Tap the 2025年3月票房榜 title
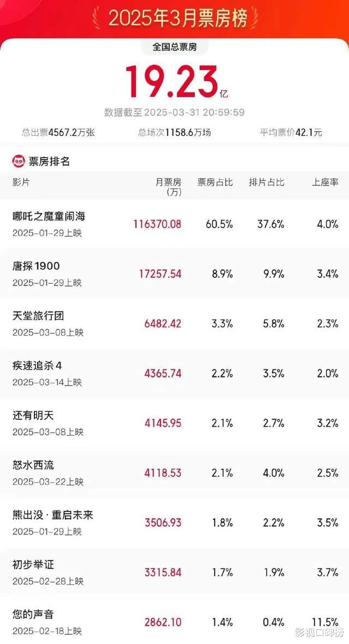 click(x=178, y=17)
